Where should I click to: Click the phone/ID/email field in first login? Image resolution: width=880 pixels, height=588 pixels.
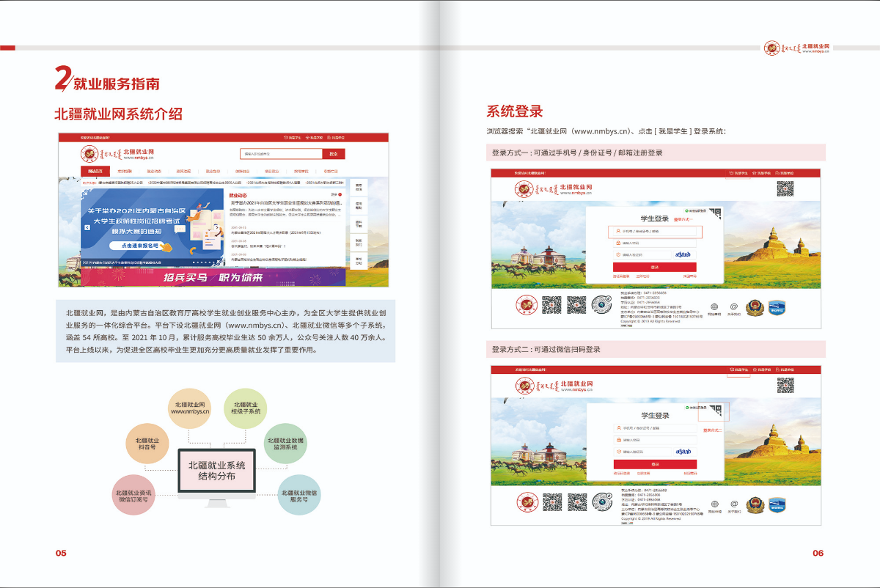(x=655, y=232)
